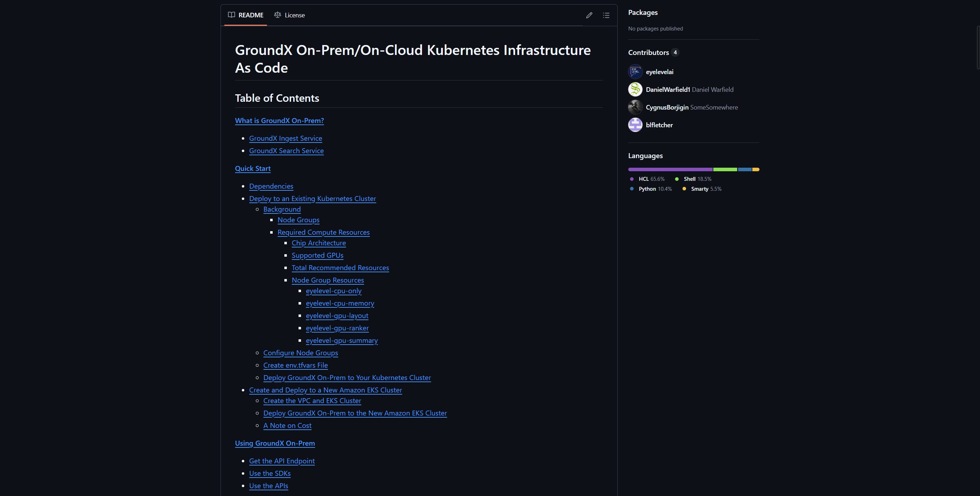Open the README outline list icon
This screenshot has width=980, height=496.
tap(606, 15)
